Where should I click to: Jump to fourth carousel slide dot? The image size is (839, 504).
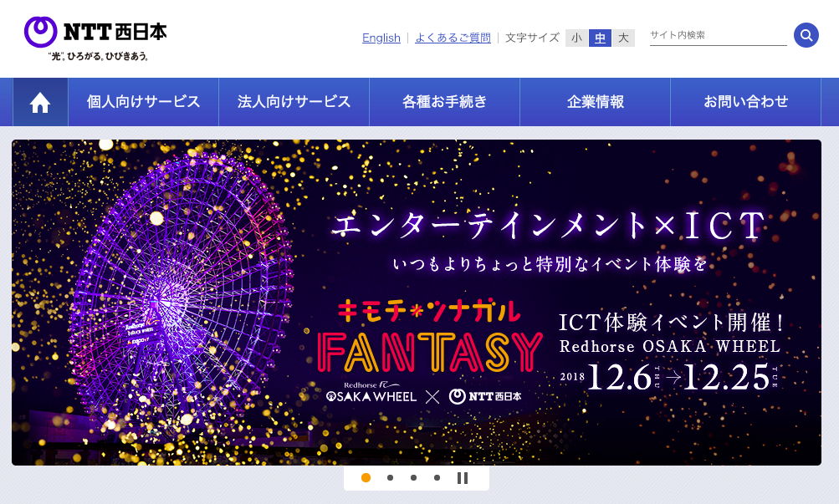point(437,478)
